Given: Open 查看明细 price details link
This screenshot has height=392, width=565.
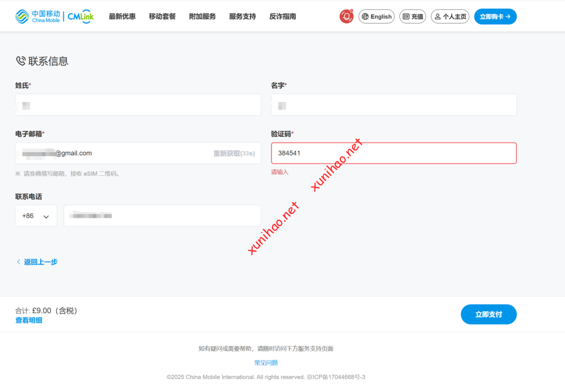Looking at the screenshot, I should (29, 320).
